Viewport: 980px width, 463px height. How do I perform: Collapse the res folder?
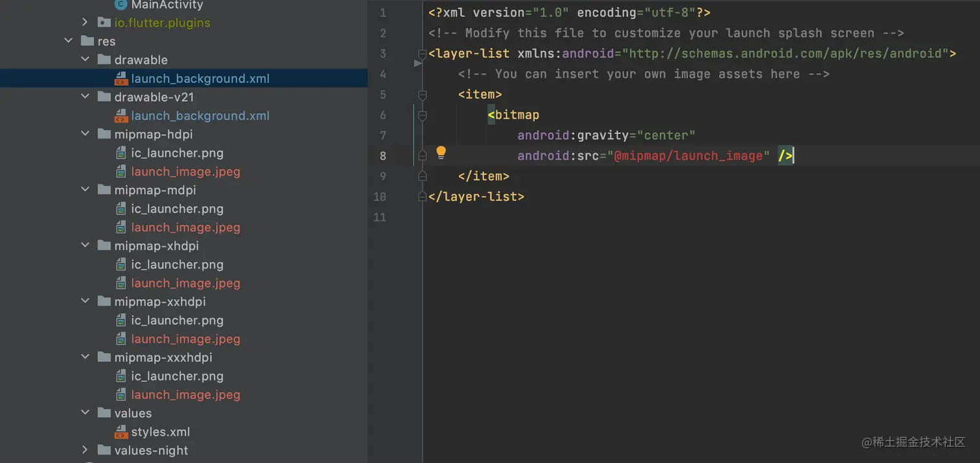tap(69, 41)
